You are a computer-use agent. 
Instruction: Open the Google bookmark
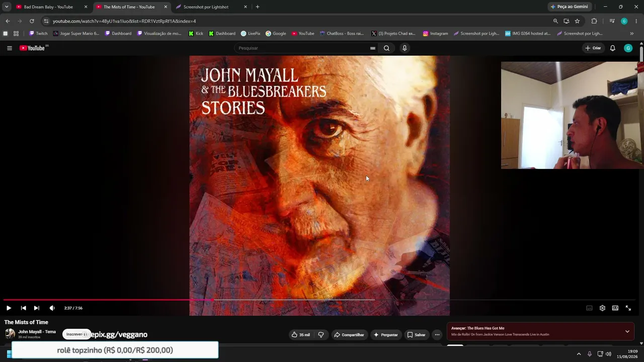[276, 34]
